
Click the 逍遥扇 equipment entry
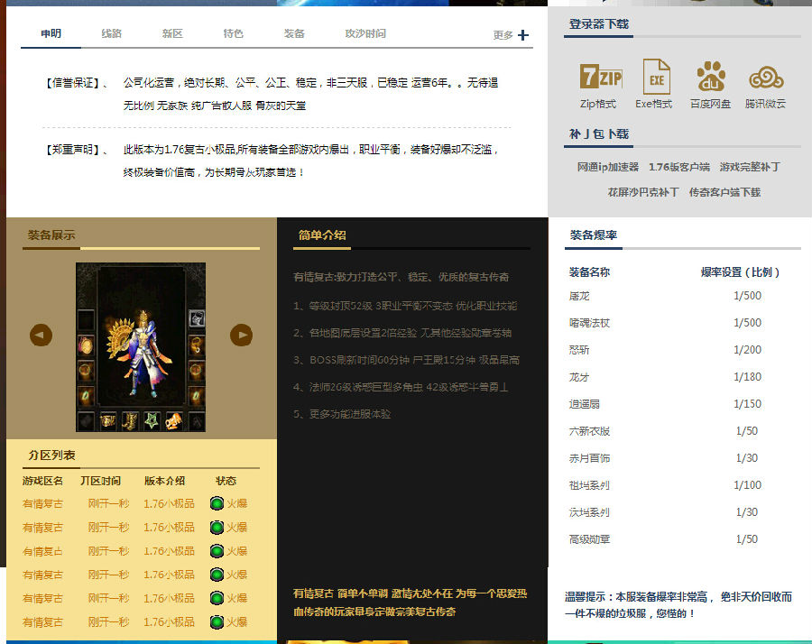[x=584, y=404]
